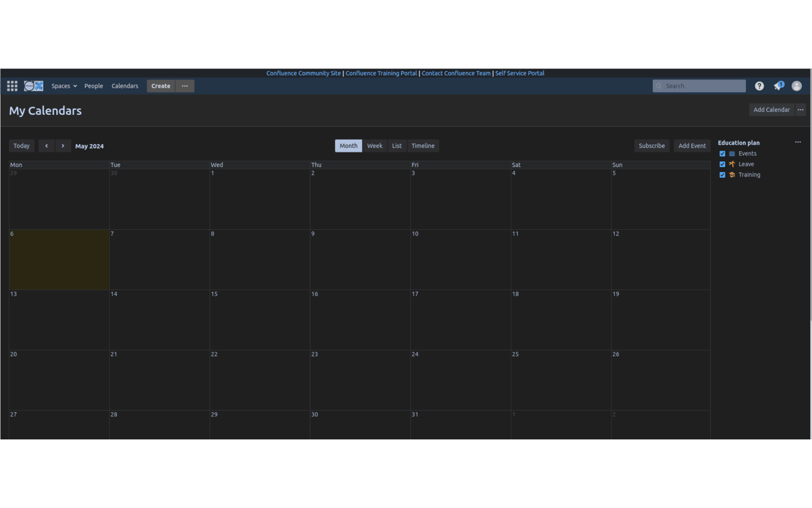This screenshot has height=508, width=812.
Task: Open the notifications megaphone icon
Action: [778, 86]
